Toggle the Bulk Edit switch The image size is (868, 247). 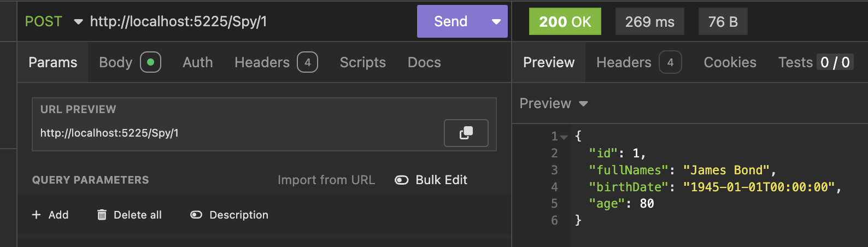pos(402,180)
